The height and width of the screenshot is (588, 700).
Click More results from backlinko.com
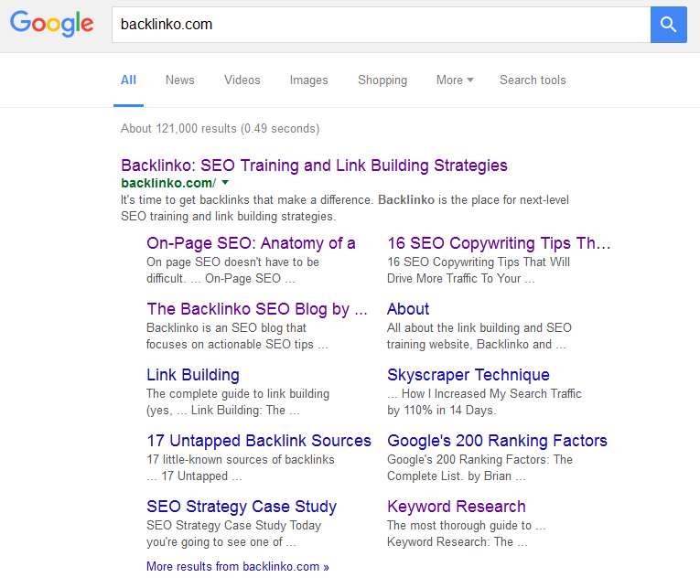tap(237, 567)
